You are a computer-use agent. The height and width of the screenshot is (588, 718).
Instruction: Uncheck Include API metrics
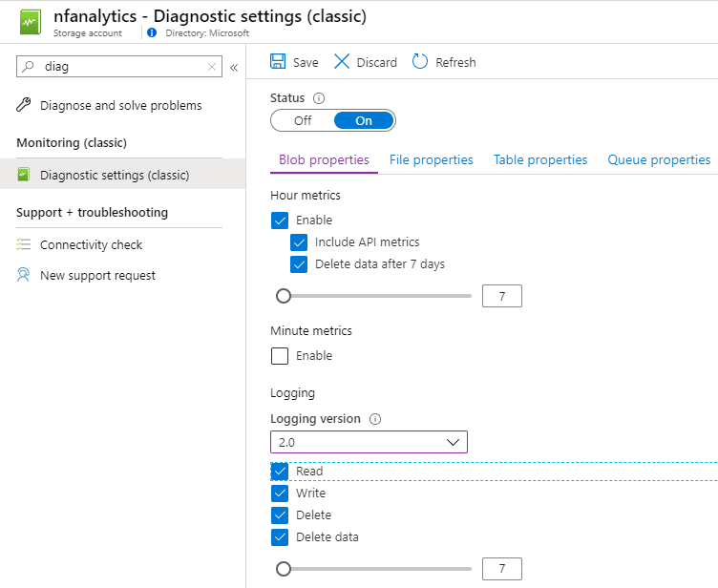pyautogui.click(x=299, y=242)
